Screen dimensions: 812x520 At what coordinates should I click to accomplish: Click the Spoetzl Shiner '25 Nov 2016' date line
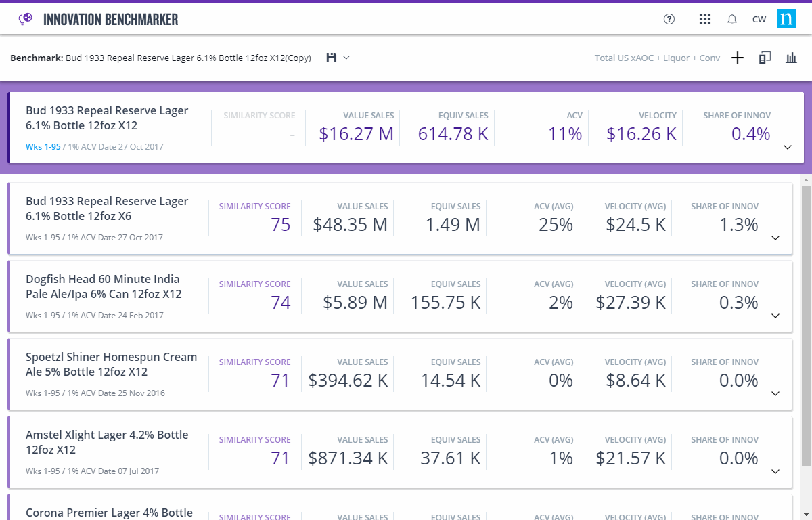click(x=95, y=393)
